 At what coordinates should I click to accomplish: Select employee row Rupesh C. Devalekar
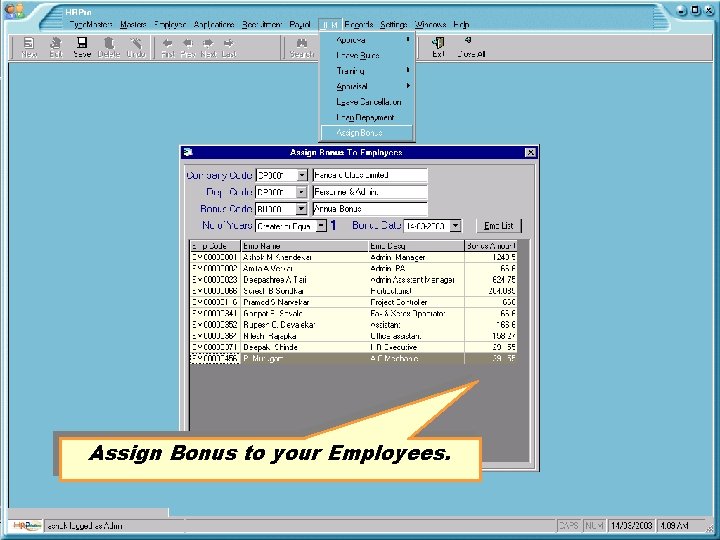(x=354, y=325)
